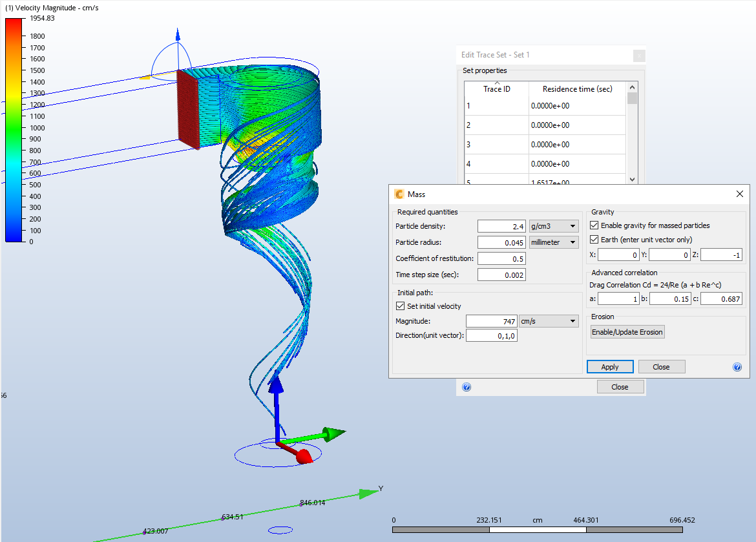This screenshot has height=542, width=756.
Task: Click Coefficient of restitution field
Action: (501, 258)
